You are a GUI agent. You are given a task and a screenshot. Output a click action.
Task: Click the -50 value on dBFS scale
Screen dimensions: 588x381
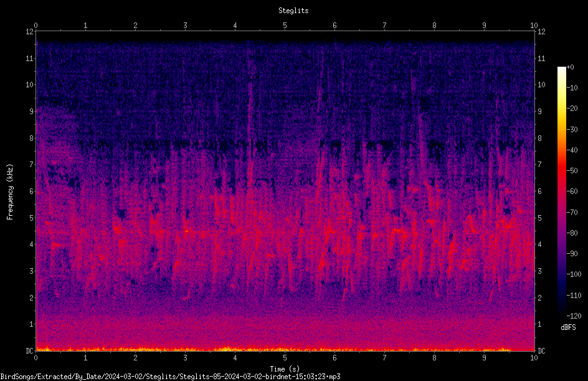[x=572, y=171]
